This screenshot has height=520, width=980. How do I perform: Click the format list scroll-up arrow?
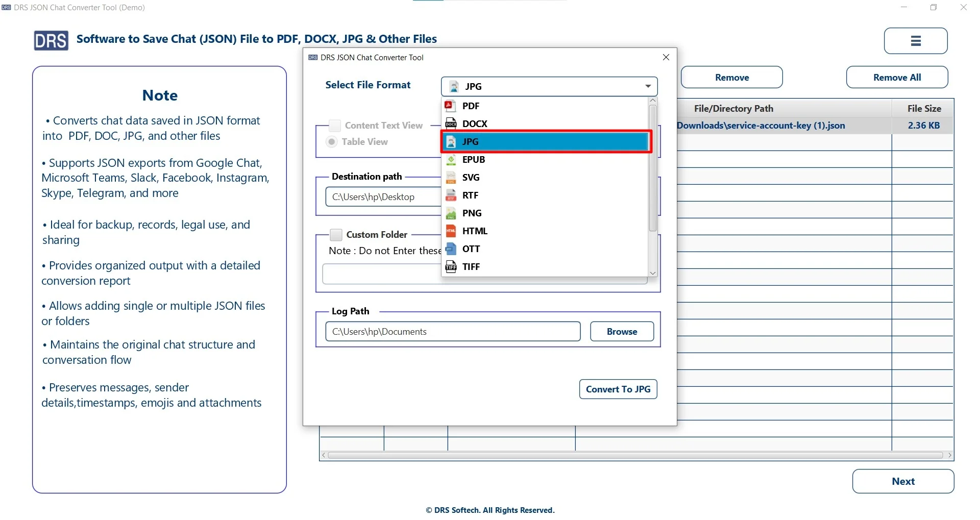point(652,101)
